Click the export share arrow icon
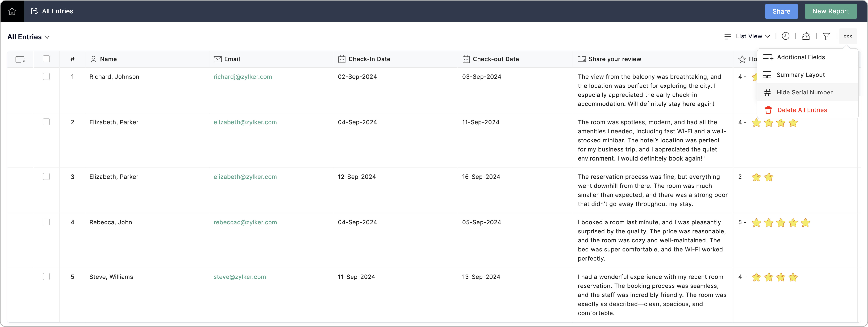Viewport: 868px width, 327px height. coord(806,36)
